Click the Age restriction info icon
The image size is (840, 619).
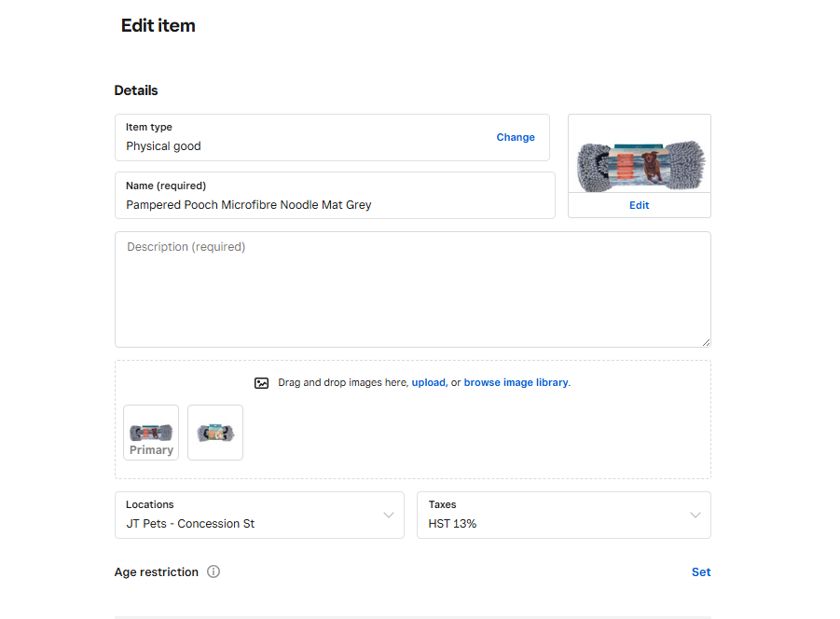213,571
